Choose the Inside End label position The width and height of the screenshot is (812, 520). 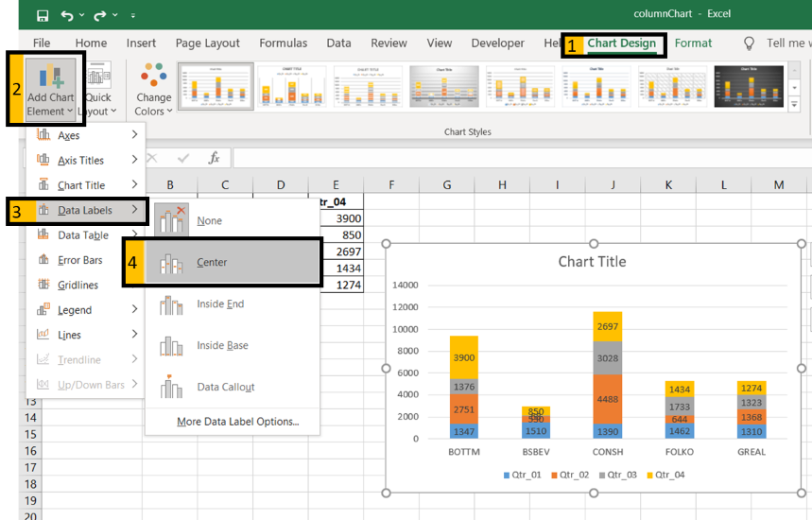[220, 303]
